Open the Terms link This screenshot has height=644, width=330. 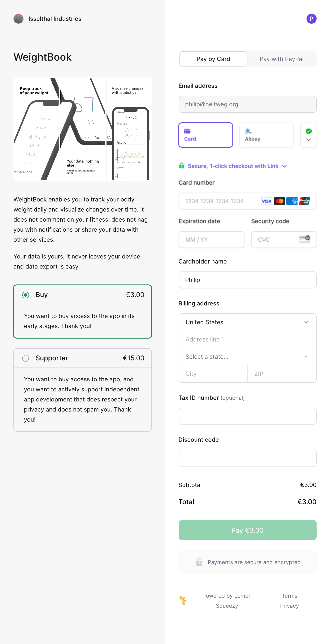[x=289, y=596]
